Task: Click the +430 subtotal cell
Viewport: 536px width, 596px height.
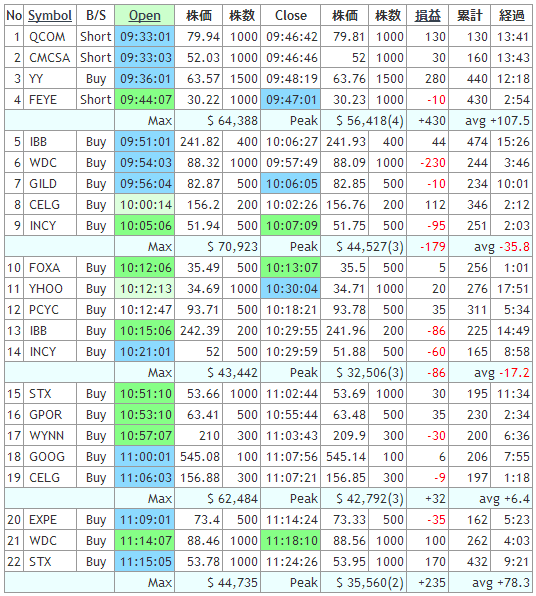Action: click(x=427, y=120)
